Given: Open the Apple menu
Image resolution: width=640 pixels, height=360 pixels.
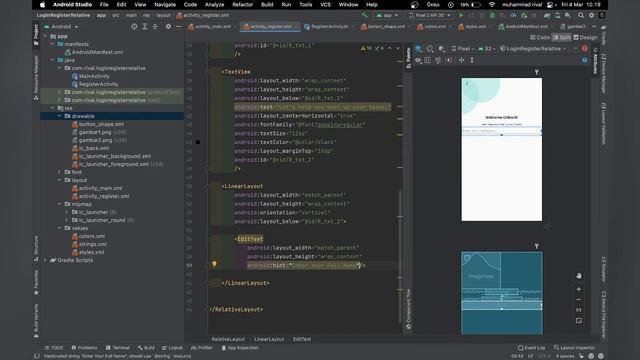Looking at the screenshot, I should [x=42, y=4].
